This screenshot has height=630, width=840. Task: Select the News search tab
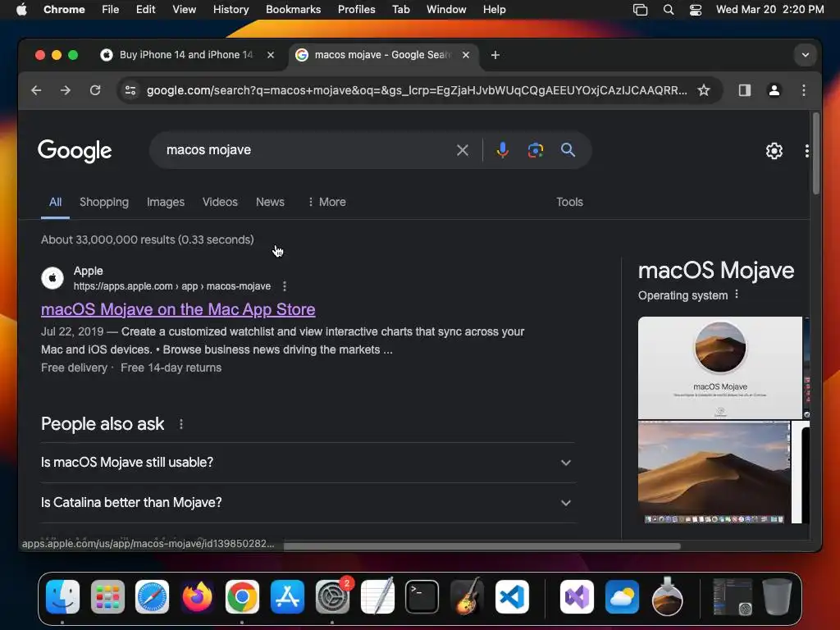point(270,202)
